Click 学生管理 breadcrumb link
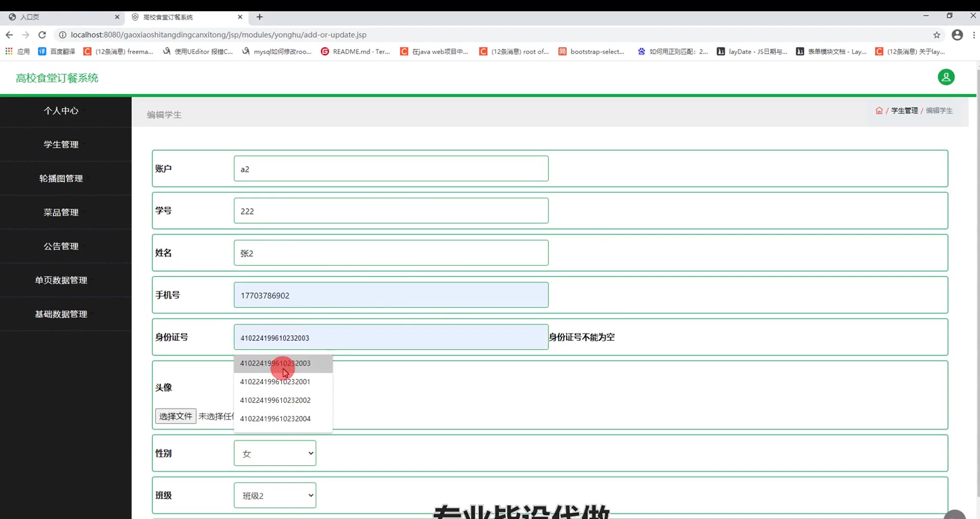 tap(904, 110)
